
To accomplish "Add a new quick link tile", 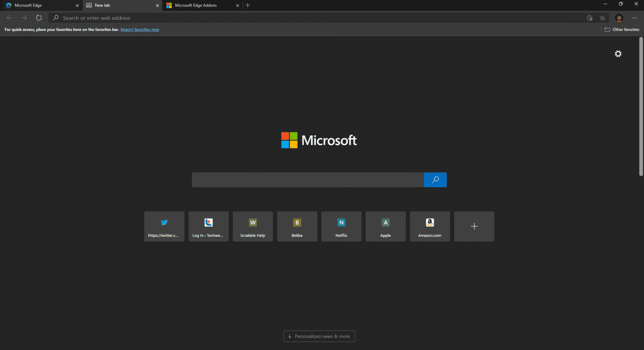I will 474,226.
